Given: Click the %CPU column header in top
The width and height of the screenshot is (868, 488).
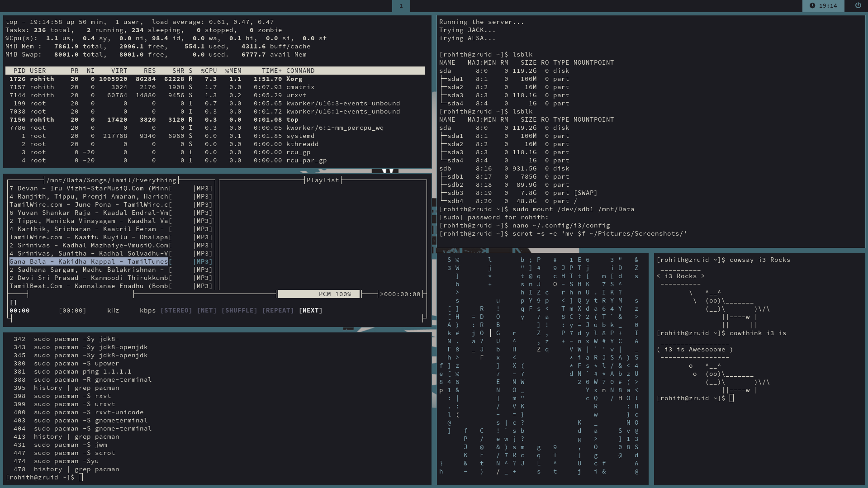Looking at the screenshot, I should [209, 71].
